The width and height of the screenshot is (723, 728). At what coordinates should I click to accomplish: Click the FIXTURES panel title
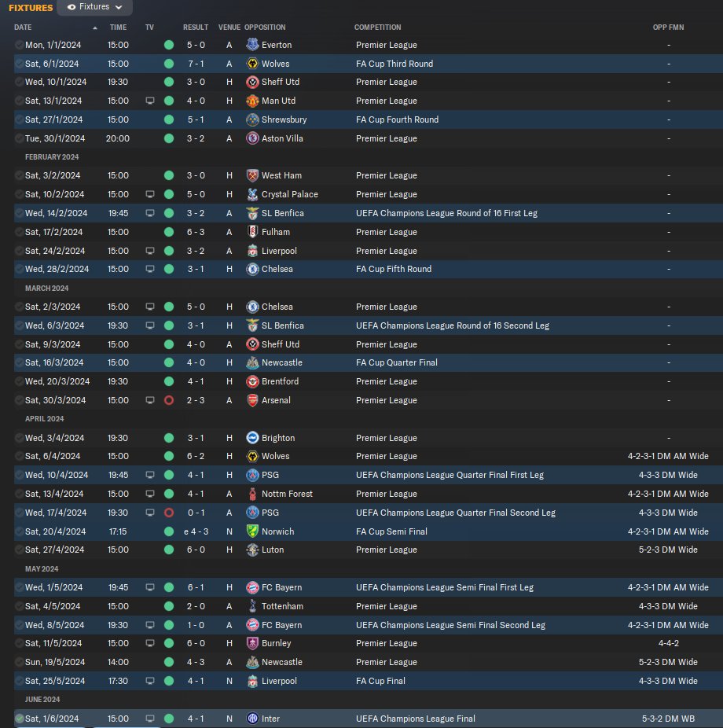31,7
